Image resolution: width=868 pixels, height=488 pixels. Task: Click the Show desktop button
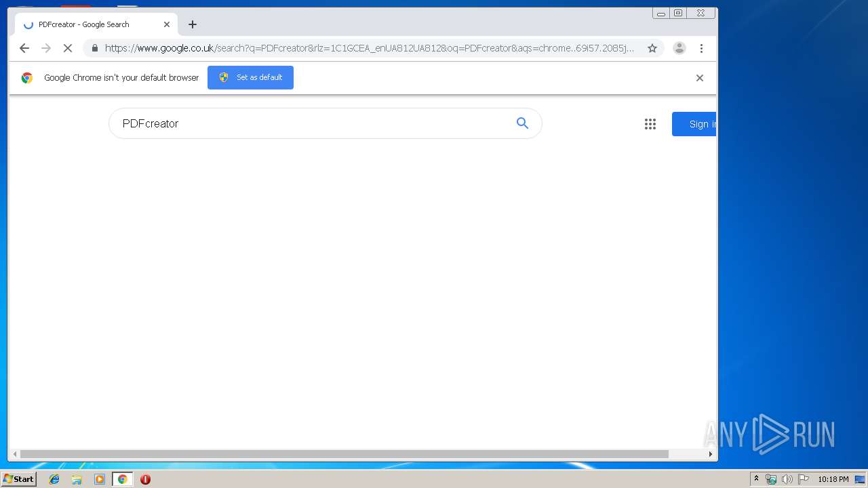click(x=861, y=479)
